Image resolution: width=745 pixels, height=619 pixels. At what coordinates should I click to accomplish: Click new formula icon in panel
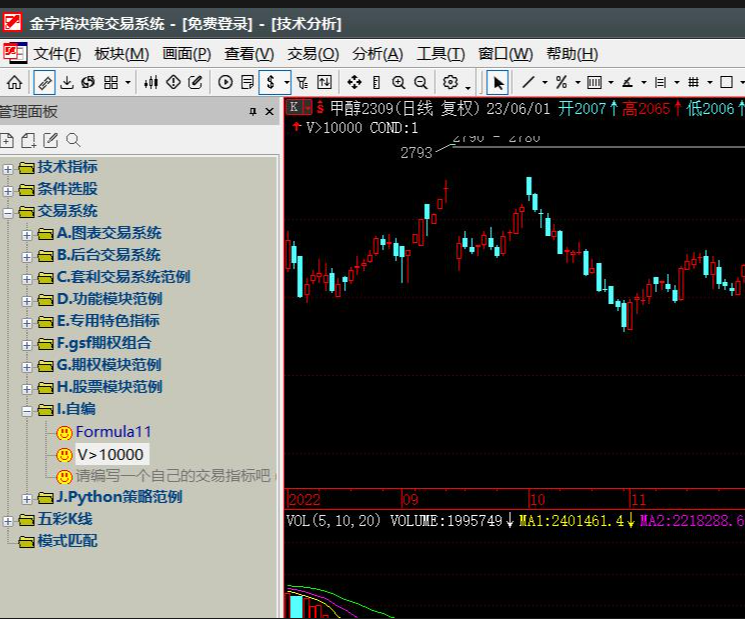[x=7, y=141]
